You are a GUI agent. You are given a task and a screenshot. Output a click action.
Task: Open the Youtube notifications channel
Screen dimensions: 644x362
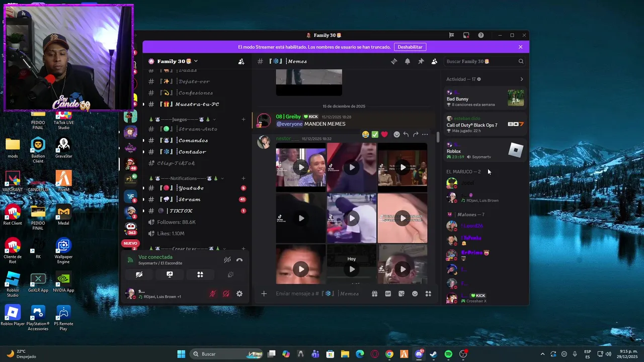click(197, 188)
